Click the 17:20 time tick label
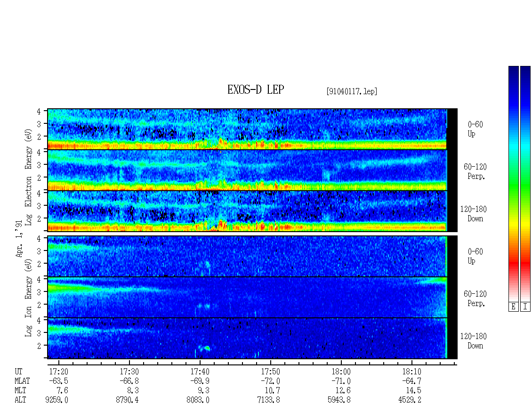The width and height of the screenshot is (532, 412). click(59, 372)
